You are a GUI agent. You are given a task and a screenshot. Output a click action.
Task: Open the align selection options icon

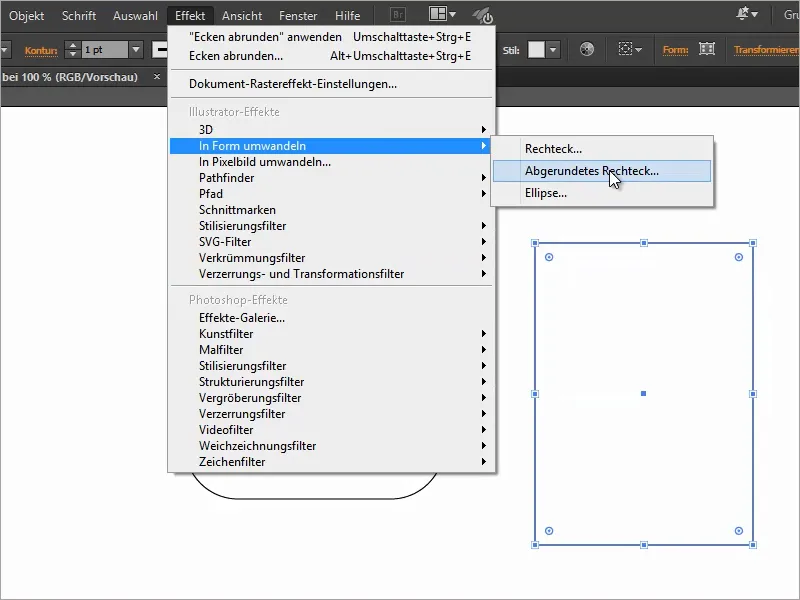point(630,49)
